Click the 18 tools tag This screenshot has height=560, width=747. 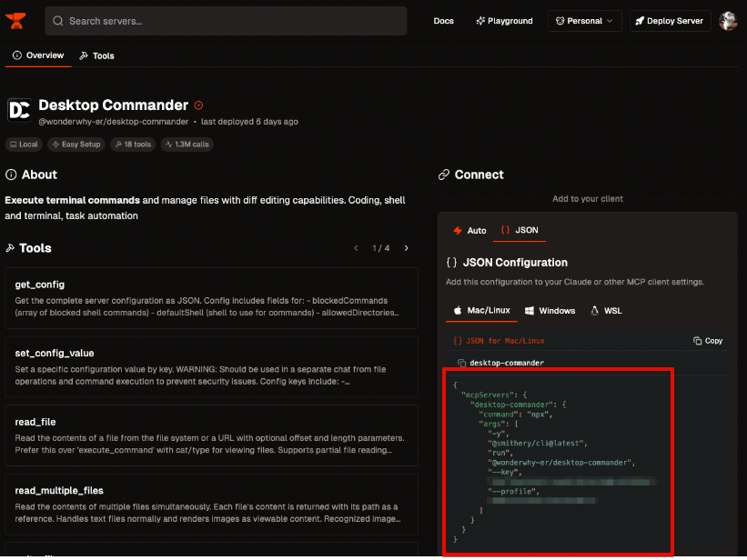tap(133, 145)
